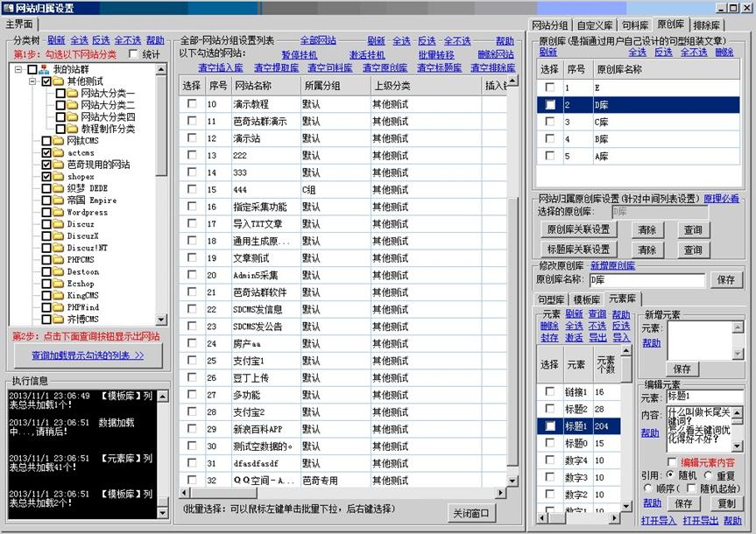This screenshot has height=534, width=756.
Task: Select the 顺序 radio option
Action: click(x=648, y=487)
